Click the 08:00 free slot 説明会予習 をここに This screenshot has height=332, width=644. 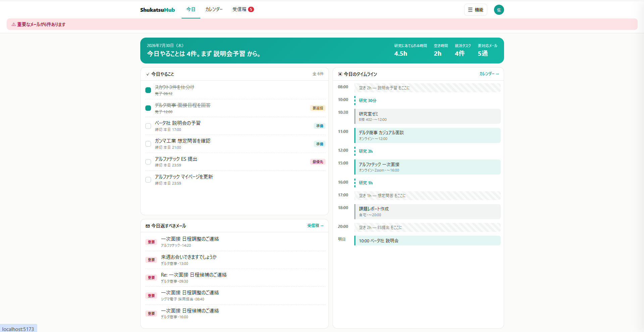pyautogui.click(x=427, y=88)
